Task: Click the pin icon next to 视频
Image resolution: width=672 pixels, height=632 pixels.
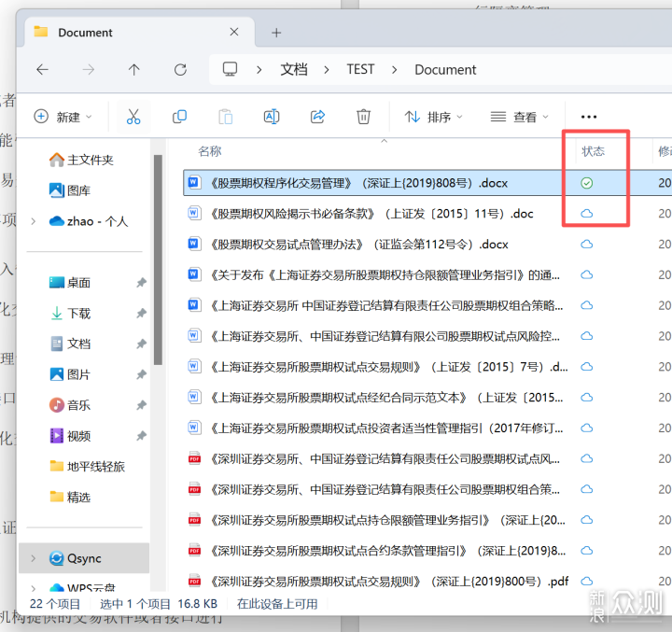Action: [142, 436]
